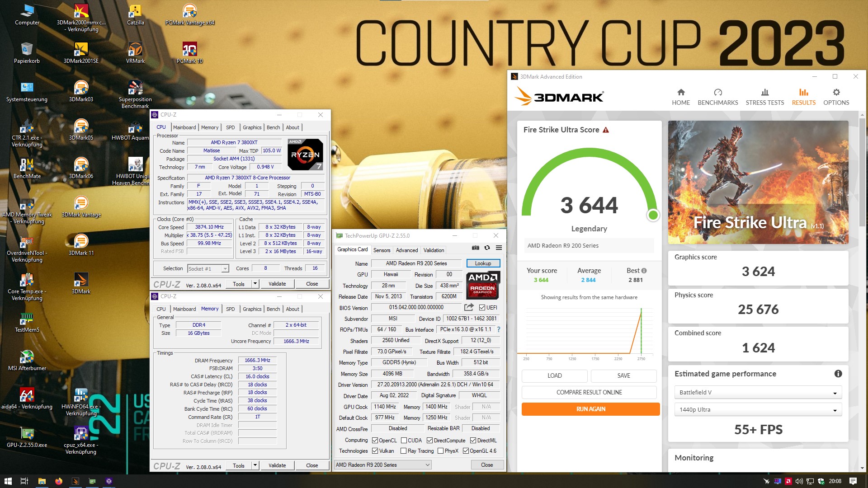Click Bus Interface question mark in GPU-Z
This screenshot has height=488, width=868.
pyautogui.click(x=499, y=329)
